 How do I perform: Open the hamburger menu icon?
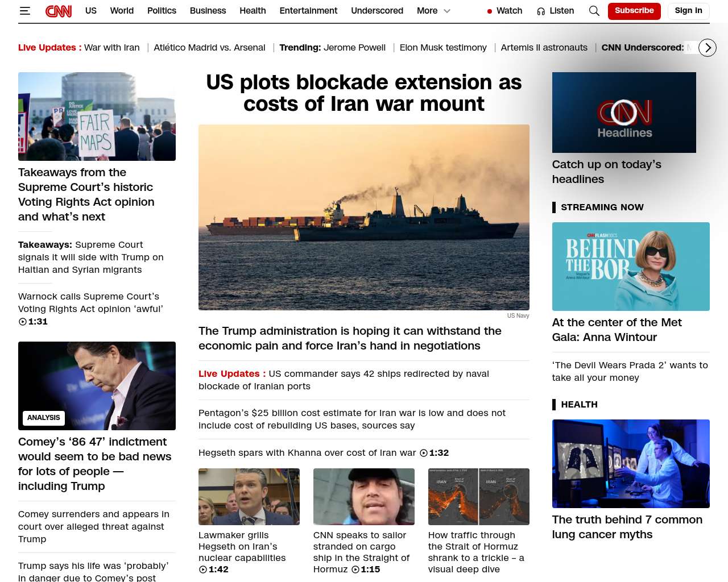24,11
